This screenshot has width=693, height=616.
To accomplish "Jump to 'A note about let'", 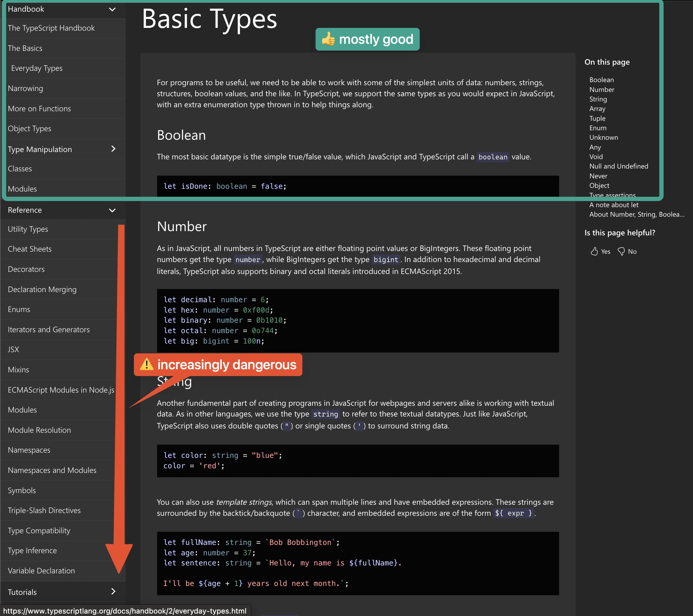I will click(x=613, y=205).
